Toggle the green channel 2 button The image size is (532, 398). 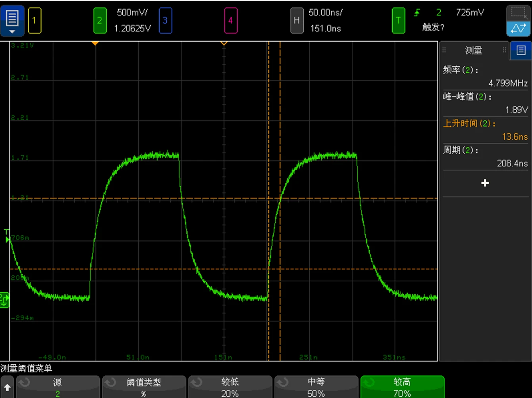tap(100, 20)
